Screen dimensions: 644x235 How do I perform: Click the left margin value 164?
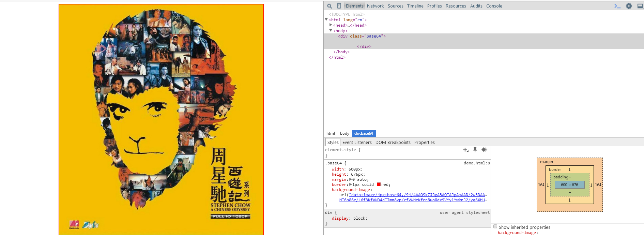click(x=541, y=185)
